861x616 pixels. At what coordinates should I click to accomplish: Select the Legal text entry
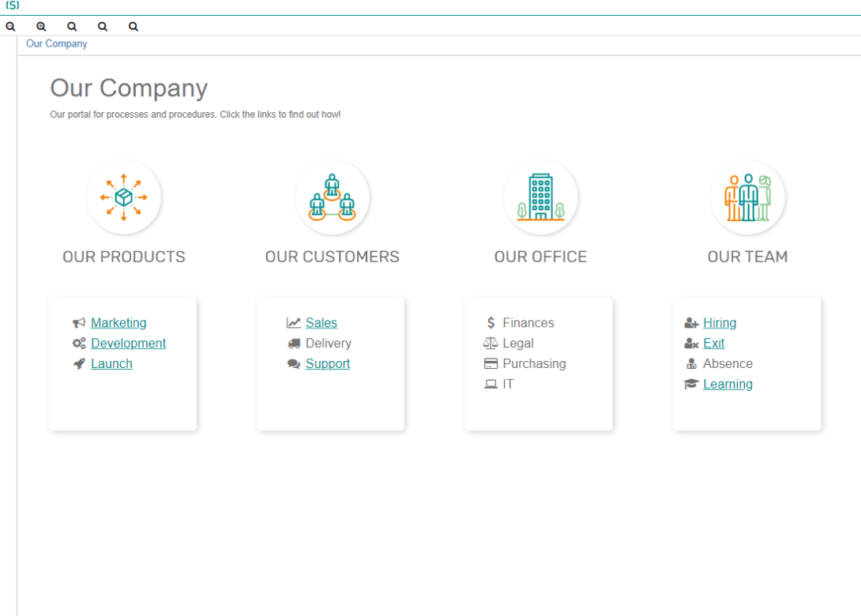[518, 343]
